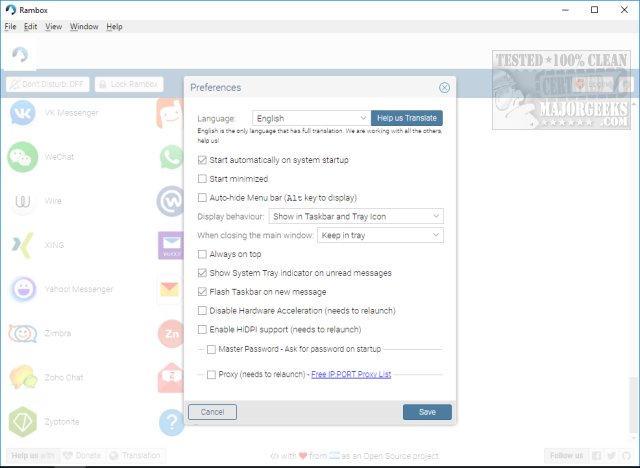Click the Don't Disturb: OFF button

[x=47, y=84]
